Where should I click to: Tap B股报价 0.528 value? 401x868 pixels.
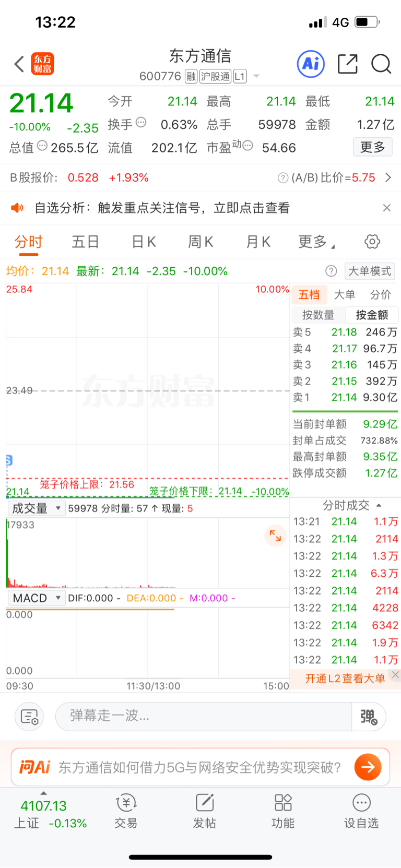pos(83,178)
